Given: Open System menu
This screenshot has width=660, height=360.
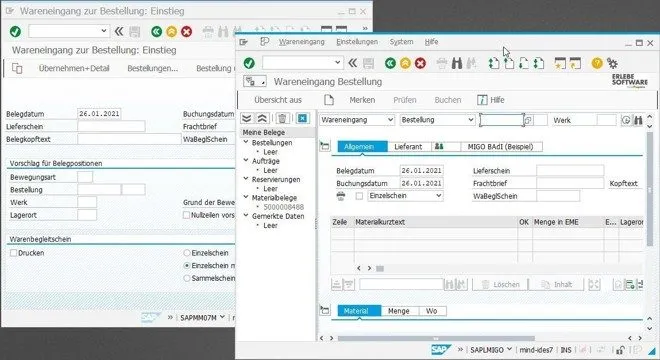Looking at the screenshot, I should coord(401,42).
